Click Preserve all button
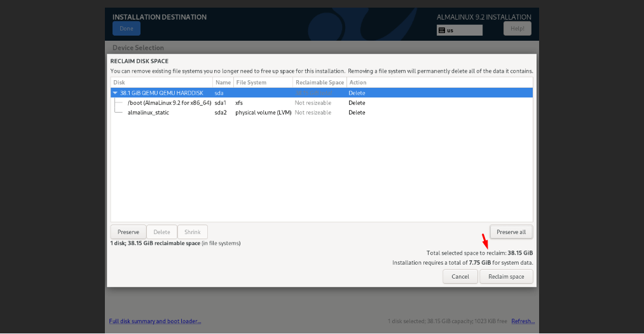644x334 pixels. tap(511, 232)
